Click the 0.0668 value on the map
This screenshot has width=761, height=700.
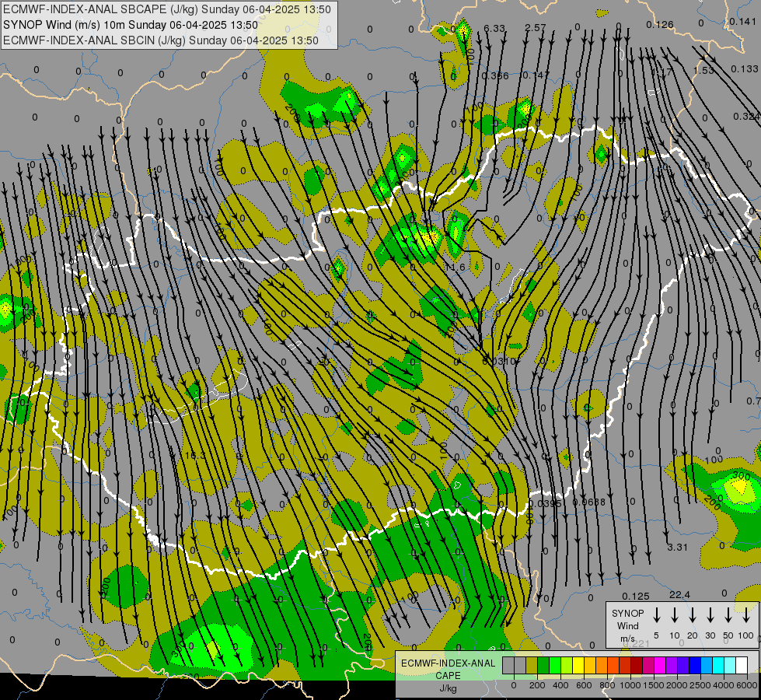[x=589, y=502]
